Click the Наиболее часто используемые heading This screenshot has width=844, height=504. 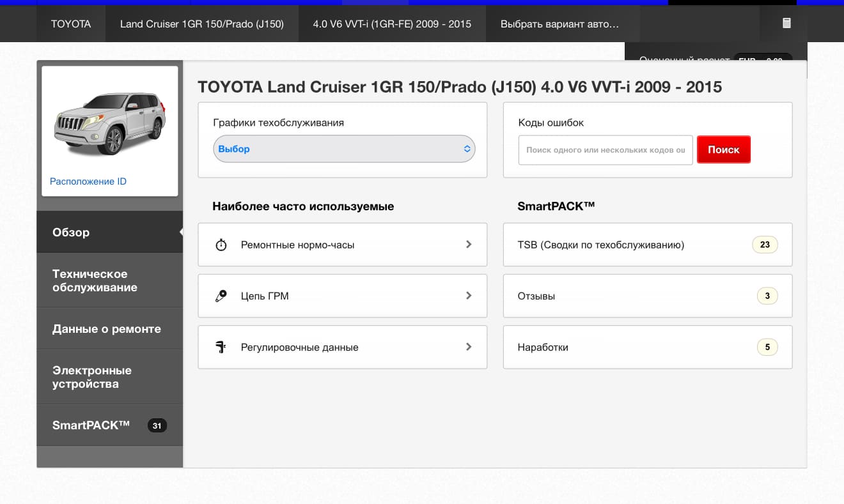point(303,206)
